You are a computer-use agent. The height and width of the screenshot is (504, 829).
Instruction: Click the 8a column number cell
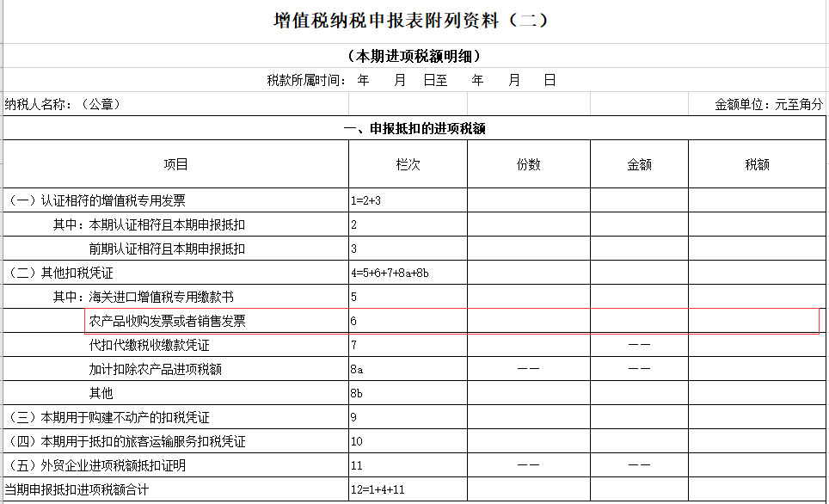pyautogui.click(x=408, y=369)
